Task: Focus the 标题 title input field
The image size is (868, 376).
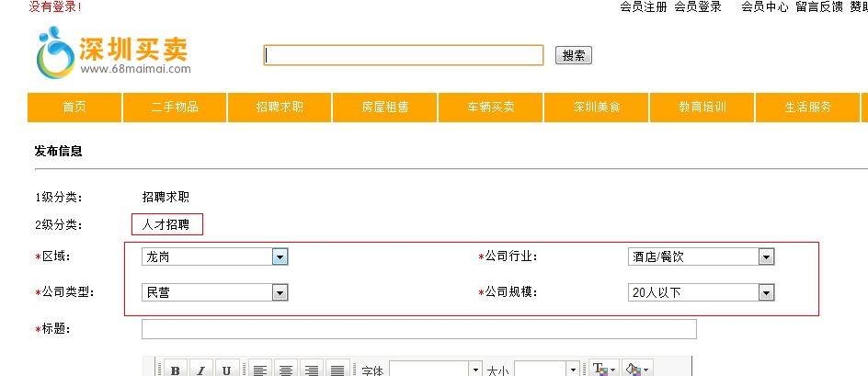Action: pyautogui.click(x=419, y=329)
